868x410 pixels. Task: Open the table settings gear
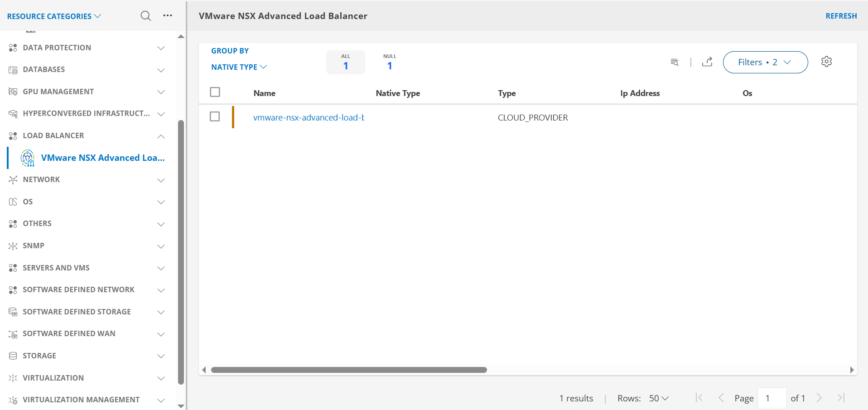tap(826, 61)
